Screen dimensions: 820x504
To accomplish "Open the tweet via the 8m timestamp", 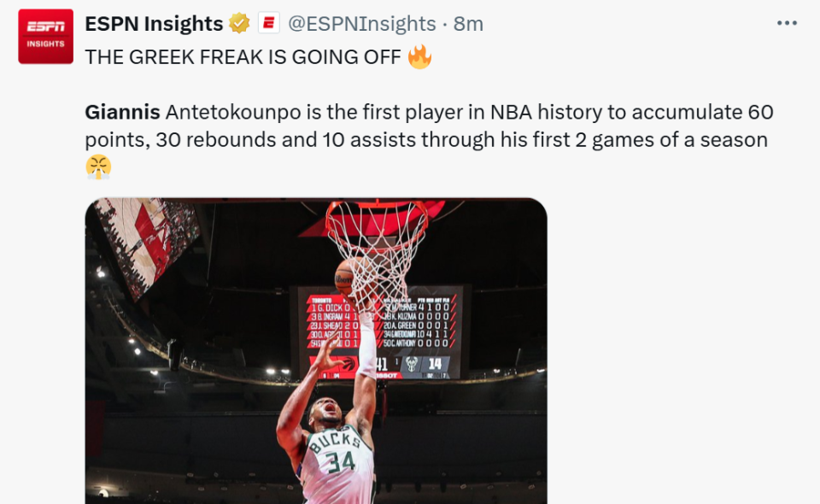I will click(468, 24).
